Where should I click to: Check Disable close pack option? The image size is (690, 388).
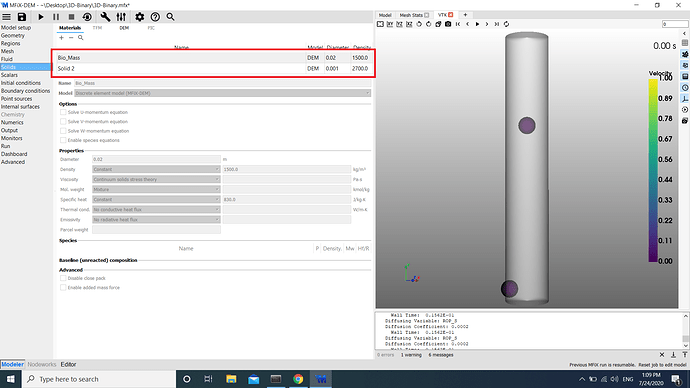tap(63, 278)
